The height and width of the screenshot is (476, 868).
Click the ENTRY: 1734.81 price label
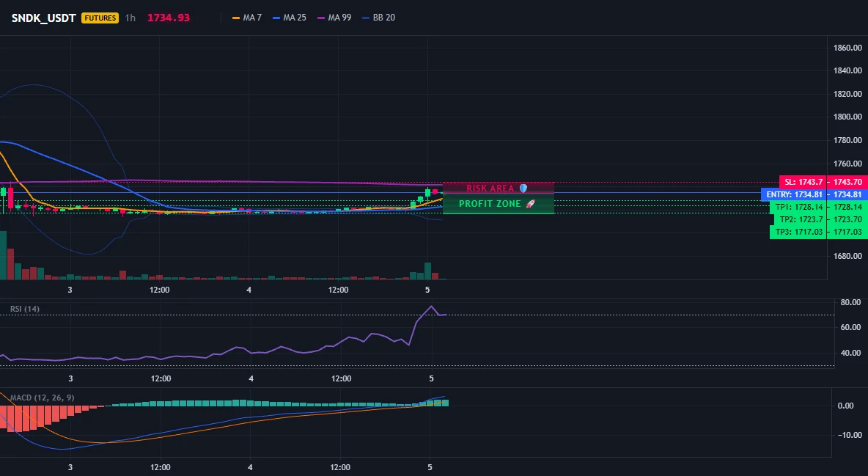(794, 194)
